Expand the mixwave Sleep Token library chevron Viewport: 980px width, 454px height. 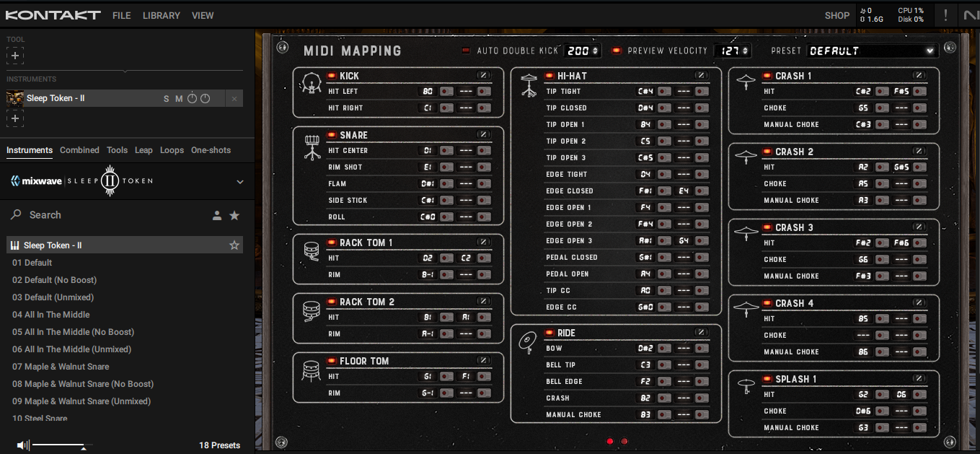240,182
